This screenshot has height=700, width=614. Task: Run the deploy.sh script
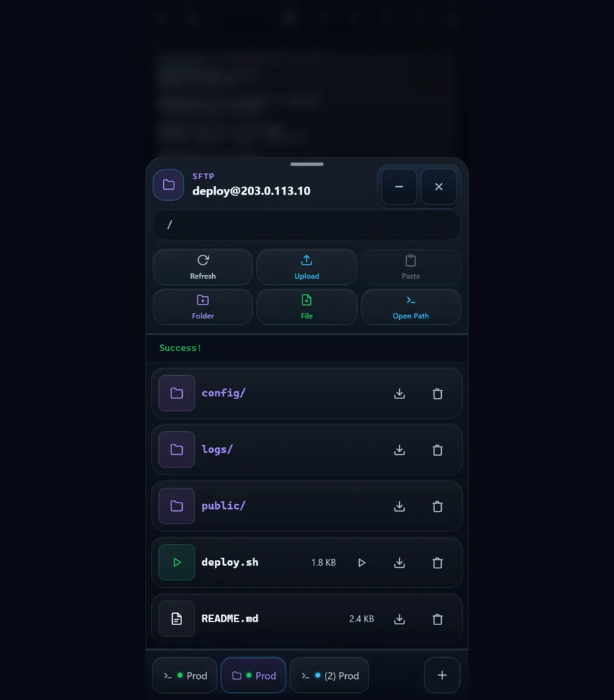362,563
